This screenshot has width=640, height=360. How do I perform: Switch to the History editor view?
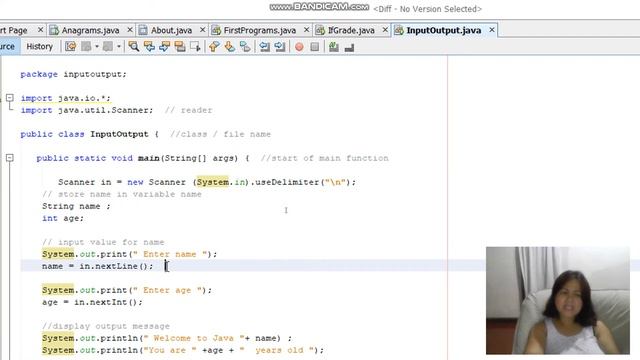pos(40,47)
